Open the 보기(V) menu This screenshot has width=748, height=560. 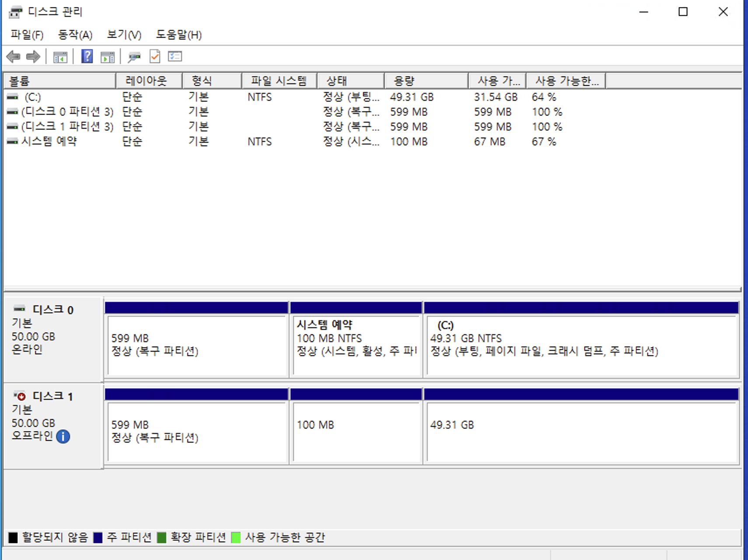[124, 35]
